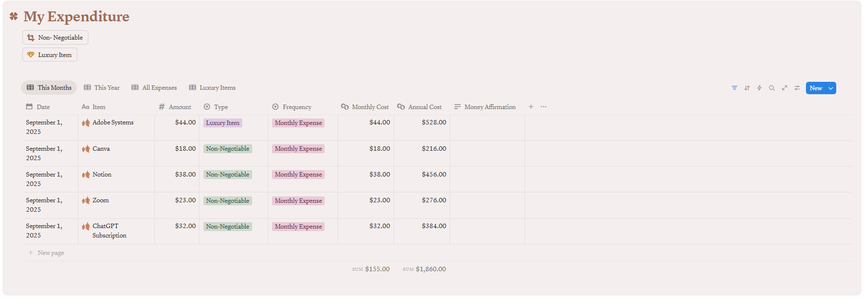Screen dimensions: 868x300
Task: Add a new property column
Action: (x=531, y=107)
